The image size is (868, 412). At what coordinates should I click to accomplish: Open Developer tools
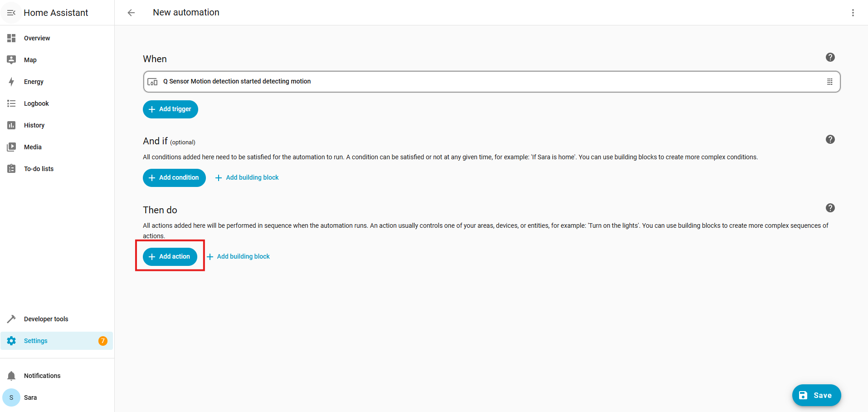pyautogui.click(x=57, y=319)
